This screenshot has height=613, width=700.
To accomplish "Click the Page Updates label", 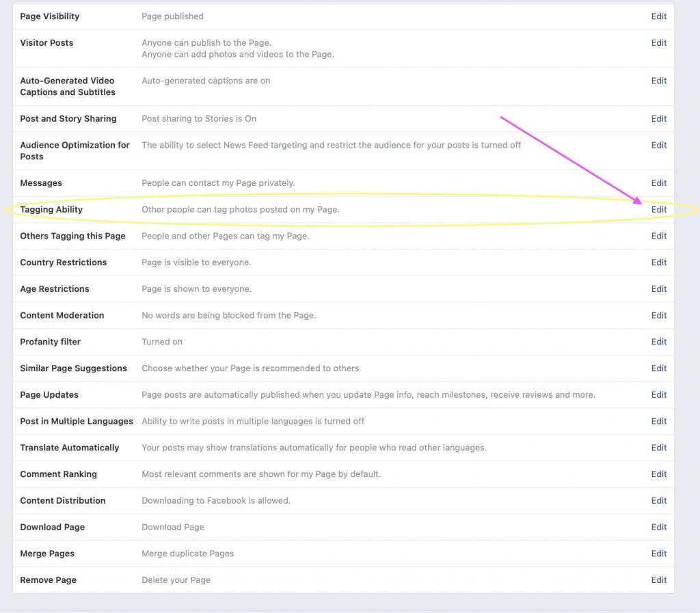I will (x=49, y=395).
